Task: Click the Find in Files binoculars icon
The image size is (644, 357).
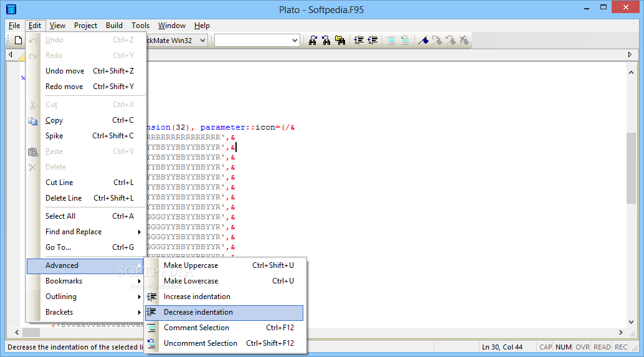Action: pos(340,40)
